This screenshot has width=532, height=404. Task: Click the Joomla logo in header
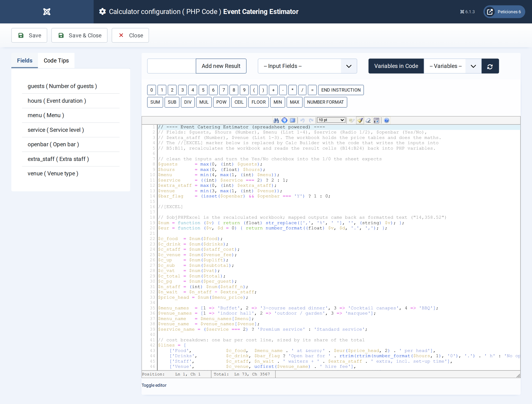47,12
